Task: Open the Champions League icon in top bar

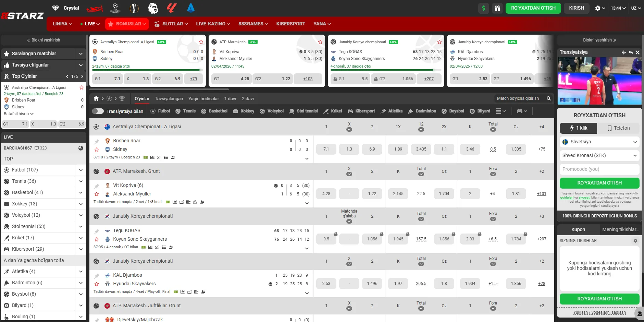Action: pyautogui.click(x=115, y=8)
